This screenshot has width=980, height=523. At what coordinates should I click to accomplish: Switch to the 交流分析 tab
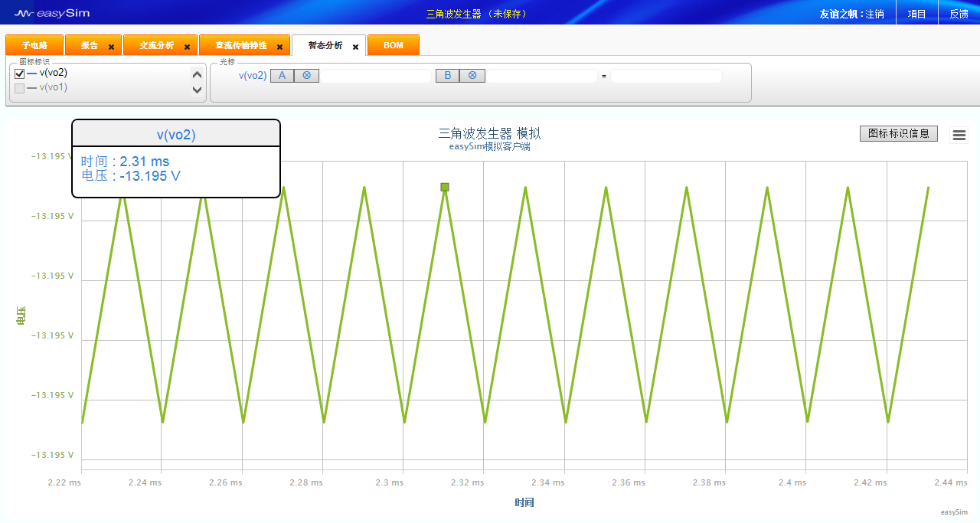156,45
